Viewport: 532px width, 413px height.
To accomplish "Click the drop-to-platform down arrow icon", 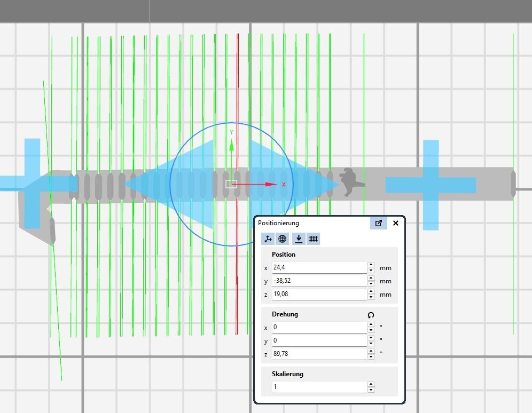I will 299,239.
